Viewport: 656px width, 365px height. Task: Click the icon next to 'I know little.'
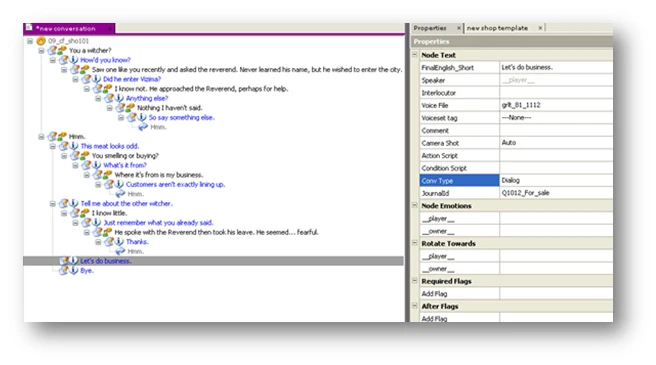pyautogui.click(x=79, y=213)
